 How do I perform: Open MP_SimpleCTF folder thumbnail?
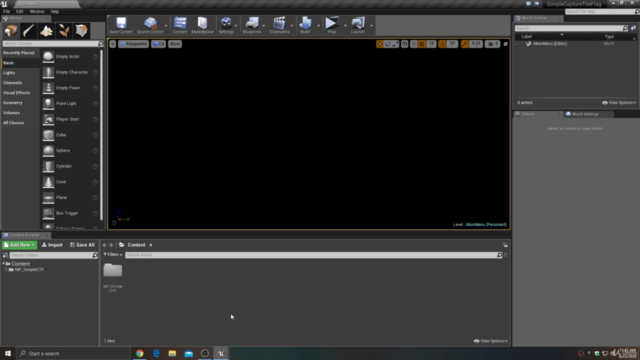113,271
